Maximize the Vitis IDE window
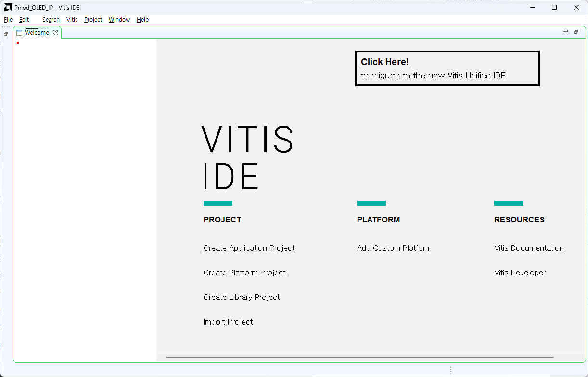The image size is (588, 377). (554, 7)
